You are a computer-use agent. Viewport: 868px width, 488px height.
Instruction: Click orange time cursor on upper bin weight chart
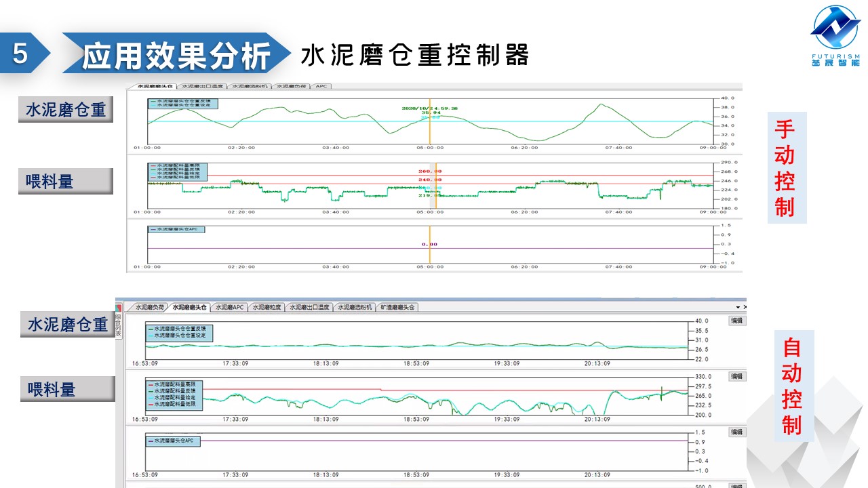(430, 121)
